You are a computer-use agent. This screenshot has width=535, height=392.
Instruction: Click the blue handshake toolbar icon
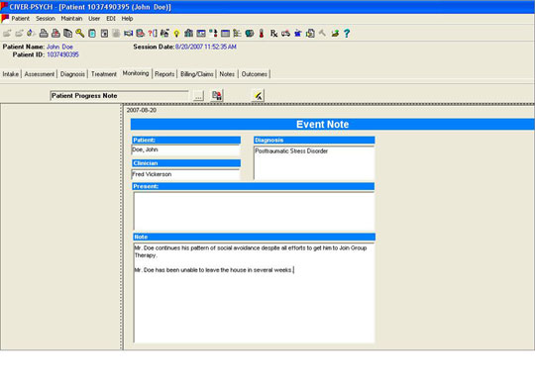tap(128, 33)
